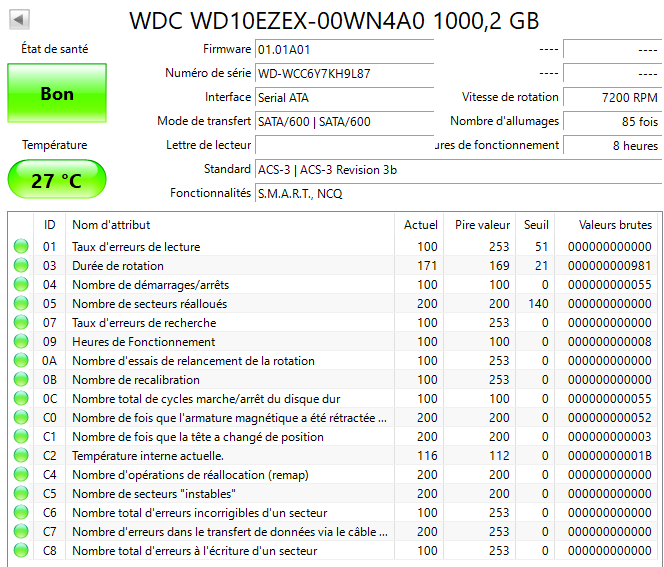Click threshold value 140
Image resolution: width=664 pixels, height=567 pixels.
point(538,304)
